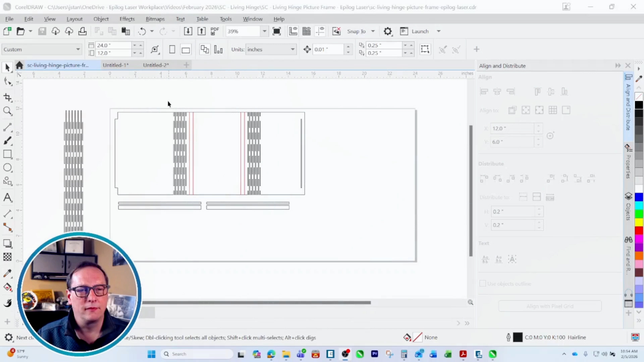644x362 pixels.
Task: Click the Print icon in toolbar
Action: click(82, 31)
